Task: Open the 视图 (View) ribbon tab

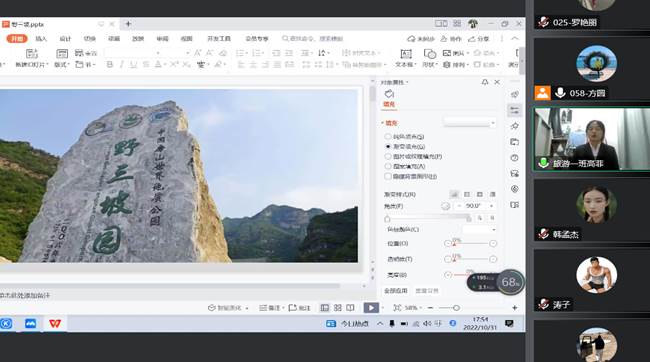Action: tap(187, 39)
